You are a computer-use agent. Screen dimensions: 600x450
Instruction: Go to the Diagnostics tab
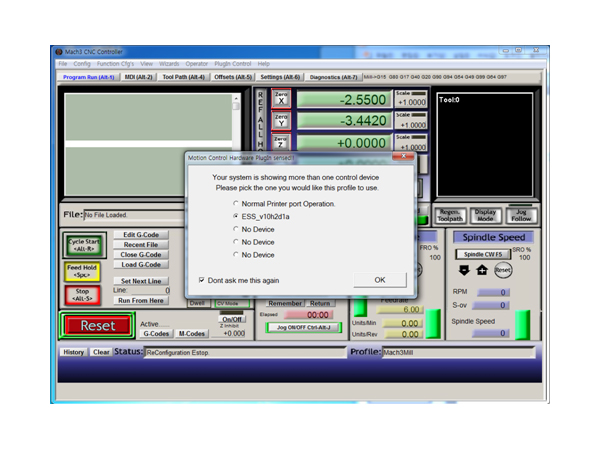tap(334, 76)
